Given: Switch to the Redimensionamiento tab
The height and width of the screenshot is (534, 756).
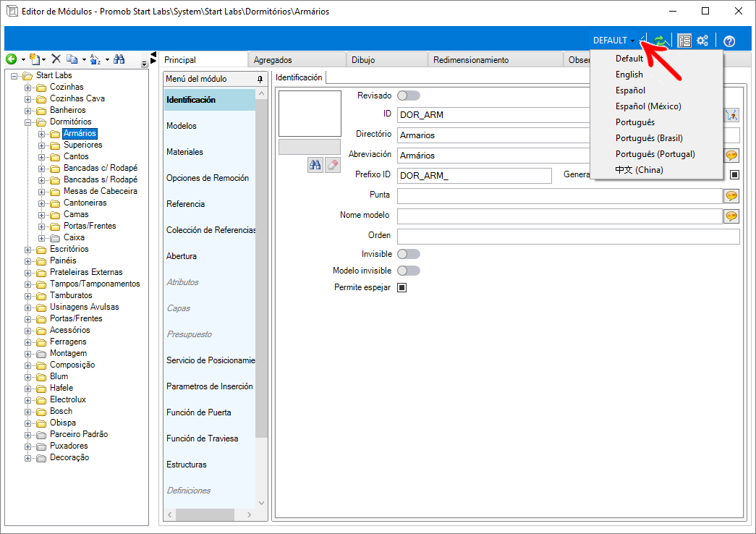Looking at the screenshot, I should [495, 60].
